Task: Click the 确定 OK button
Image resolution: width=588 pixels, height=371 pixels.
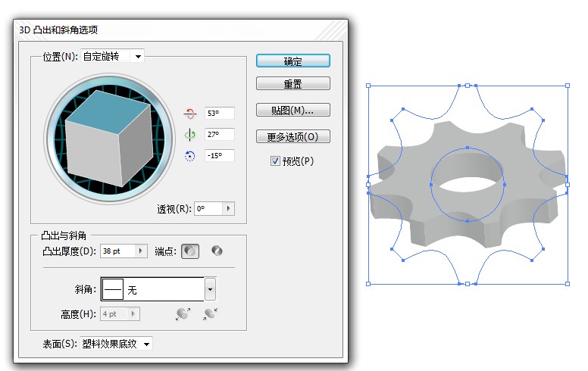Action: [x=293, y=61]
